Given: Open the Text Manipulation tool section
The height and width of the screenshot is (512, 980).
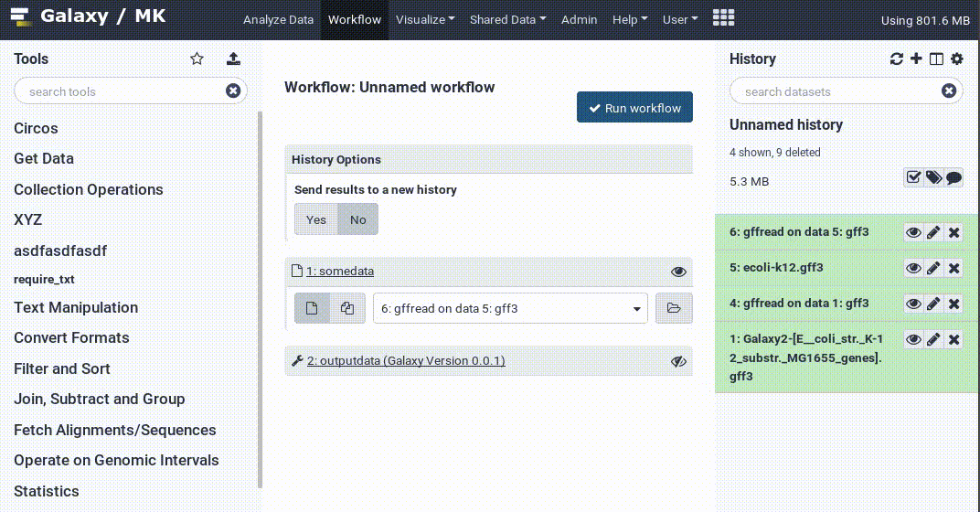Looking at the screenshot, I should click(76, 307).
